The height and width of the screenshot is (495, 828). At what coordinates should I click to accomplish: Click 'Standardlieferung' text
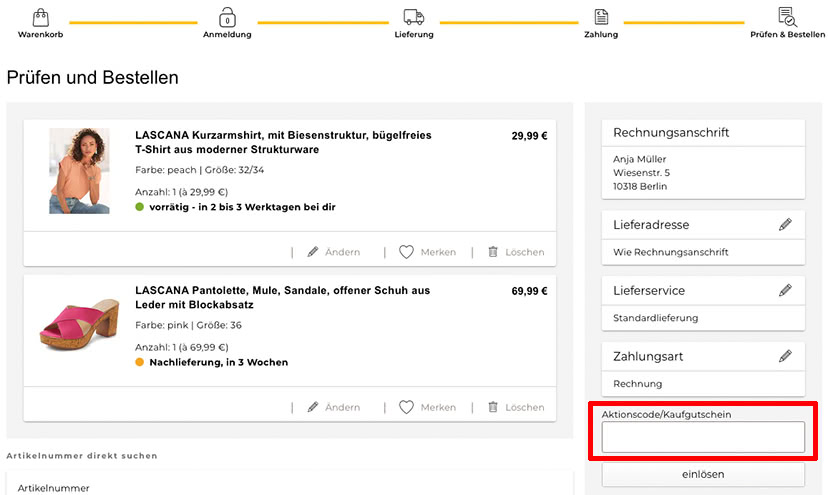pos(655,318)
